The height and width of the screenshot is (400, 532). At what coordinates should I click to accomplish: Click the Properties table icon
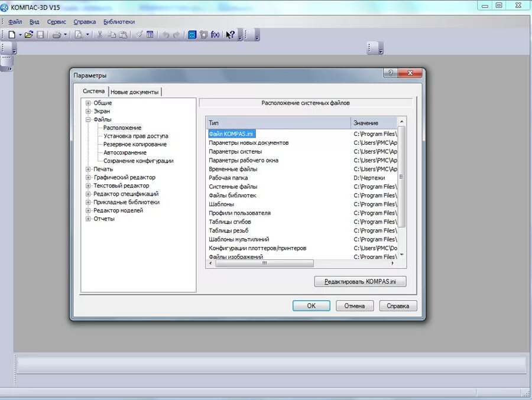click(x=150, y=35)
